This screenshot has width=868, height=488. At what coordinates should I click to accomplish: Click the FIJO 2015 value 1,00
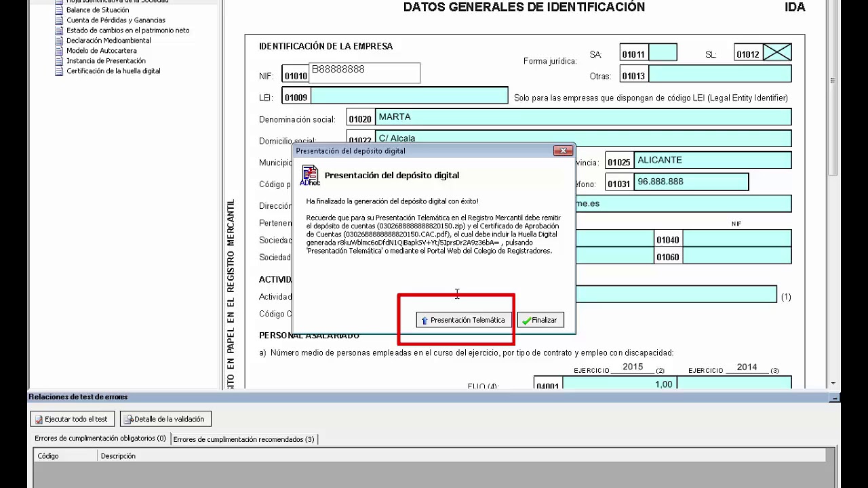click(619, 384)
